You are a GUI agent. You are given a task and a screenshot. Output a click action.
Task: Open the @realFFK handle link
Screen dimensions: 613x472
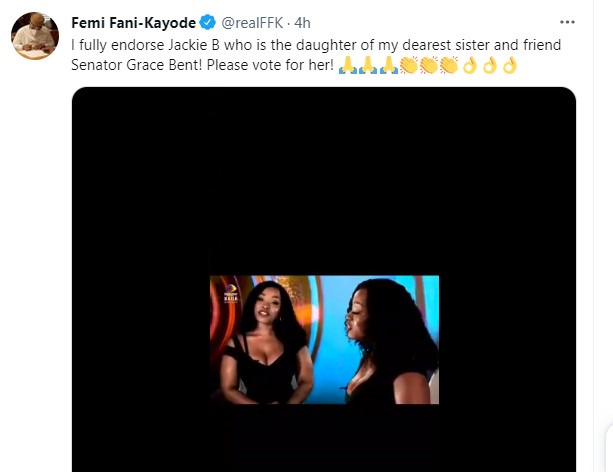[x=252, y=23]
